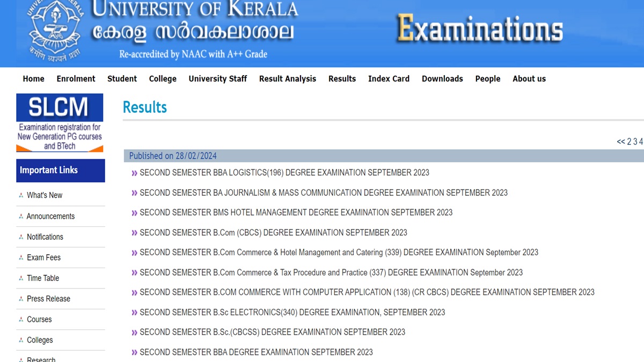
Task: Click bullet icon beside Press Release
Action: point(21,299)
